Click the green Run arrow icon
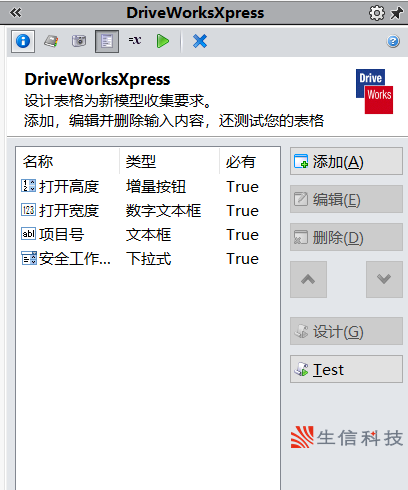 [x=163, y=41]
